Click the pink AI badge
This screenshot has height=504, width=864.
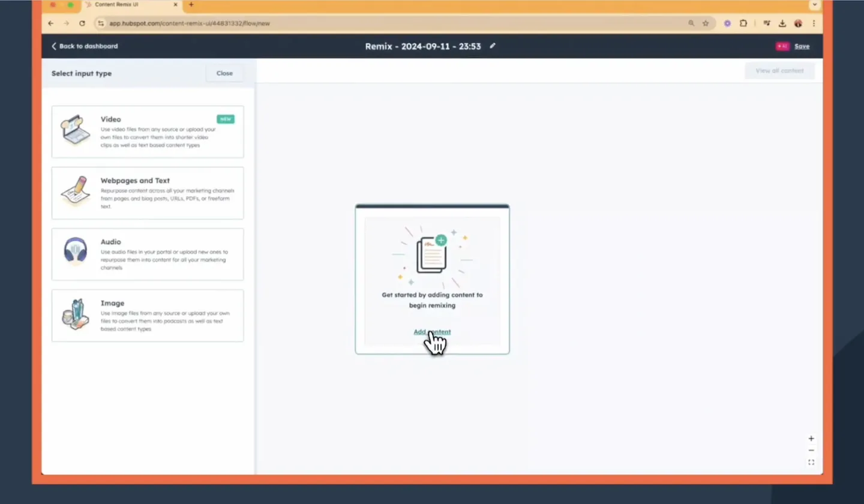pos(782,46)
